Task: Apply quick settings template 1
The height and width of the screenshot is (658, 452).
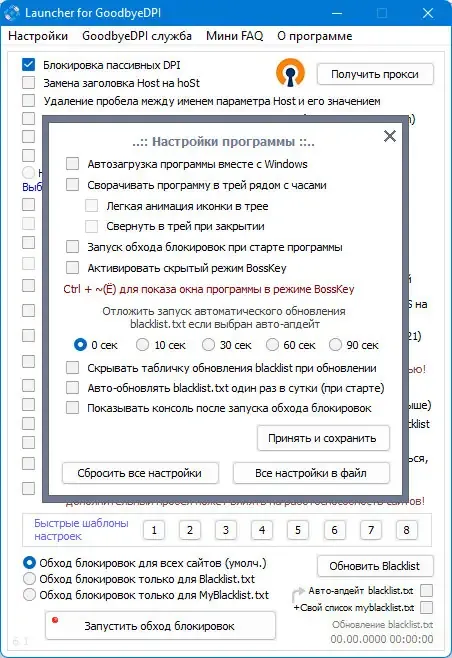Action: 154,530
